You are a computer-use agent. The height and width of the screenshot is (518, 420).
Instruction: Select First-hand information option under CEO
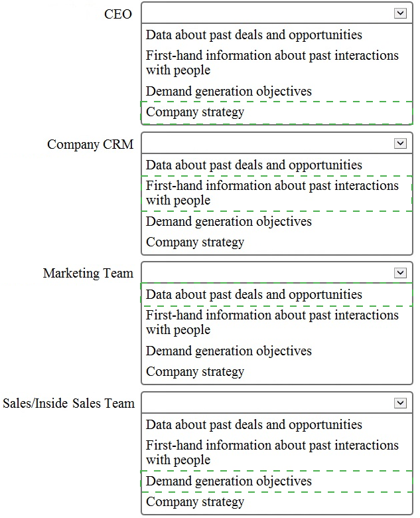(x=277, y=63)
